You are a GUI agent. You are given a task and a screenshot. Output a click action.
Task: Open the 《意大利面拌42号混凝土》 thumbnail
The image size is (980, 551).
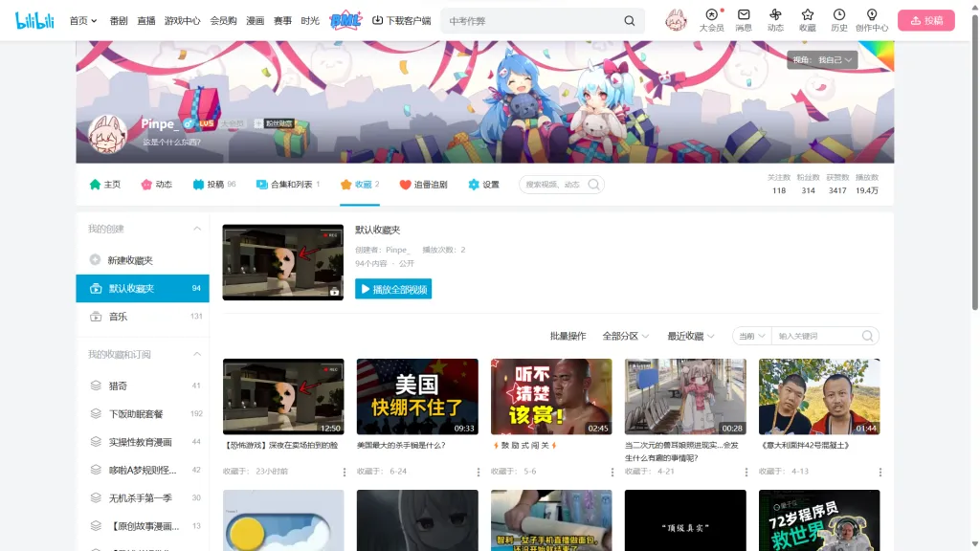coord(819,397)
